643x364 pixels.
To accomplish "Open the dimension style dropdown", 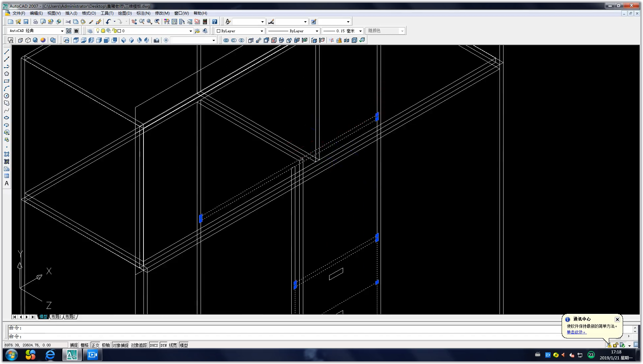I will (x=305, y=22).
